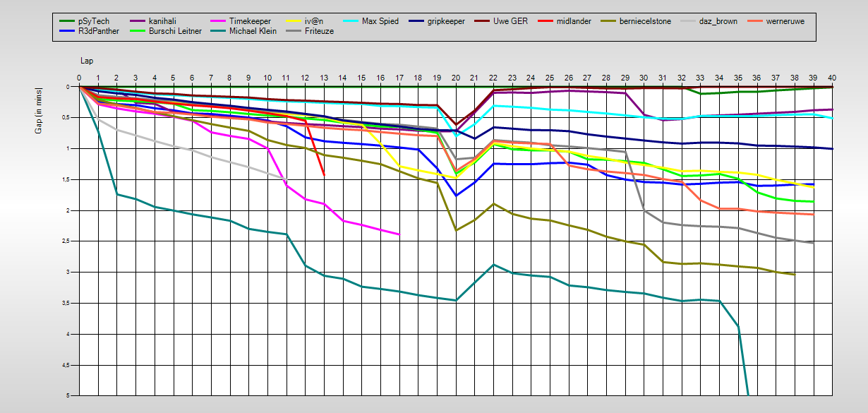
Task: Click lap number 22 on the lap axis
Action: coord(493,78)
